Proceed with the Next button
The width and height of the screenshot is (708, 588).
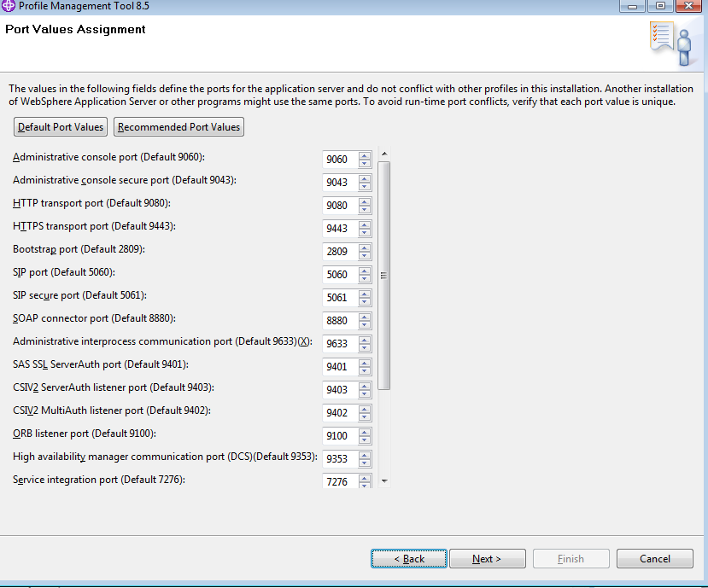tap(487, 559)
